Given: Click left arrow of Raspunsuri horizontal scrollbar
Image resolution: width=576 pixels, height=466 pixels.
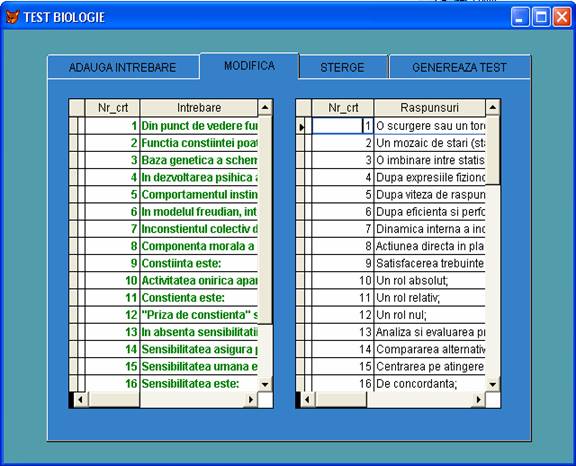Looking at the screenshot, I should 308,400.
